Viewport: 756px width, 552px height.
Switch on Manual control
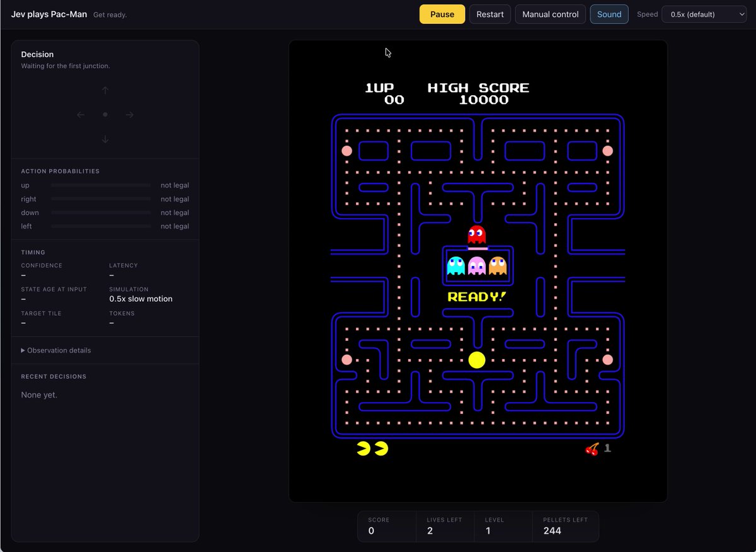(x=551, y=14)
